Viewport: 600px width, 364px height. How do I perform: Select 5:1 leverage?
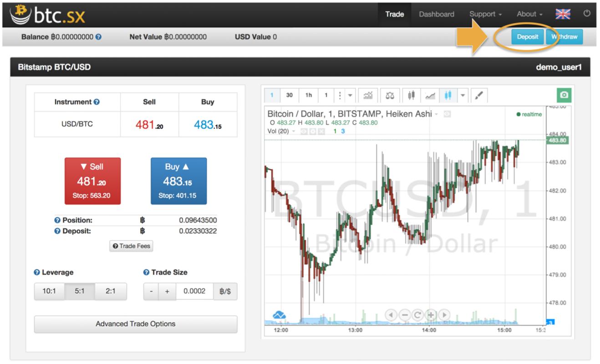pos(80,291)
